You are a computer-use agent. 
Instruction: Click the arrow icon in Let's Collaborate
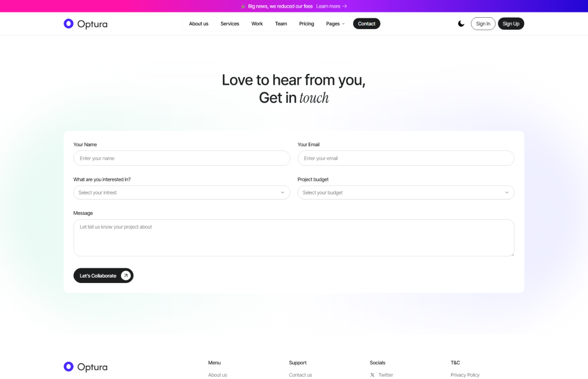[x=126, y=275]
